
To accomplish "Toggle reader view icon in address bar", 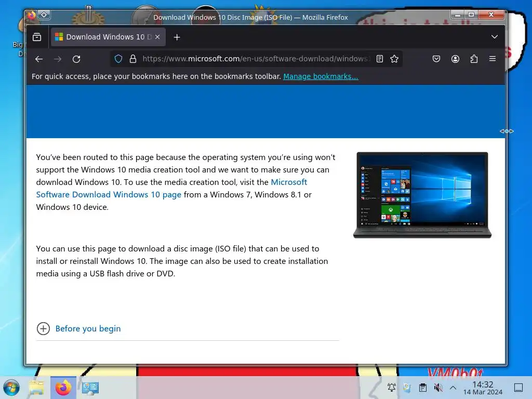I will click(380, 59).
